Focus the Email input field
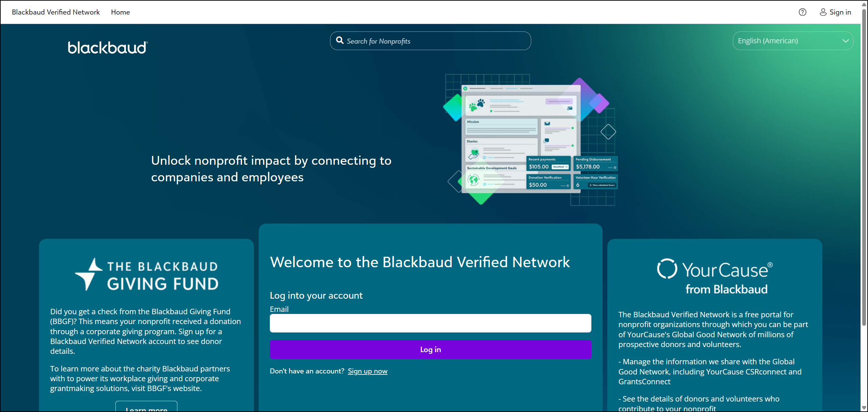This screenshot has height=412, width=868. [x=430, y=323]
